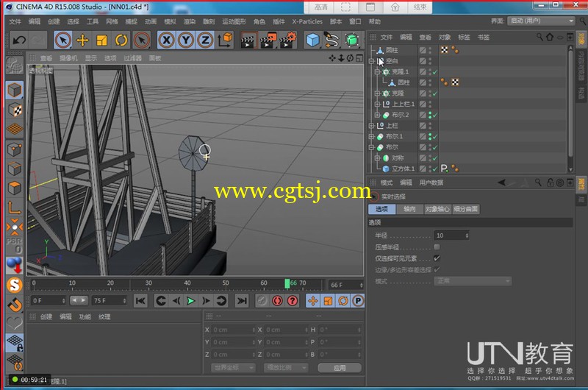Open the 文件 menu in menu bar

click(15, 22)
